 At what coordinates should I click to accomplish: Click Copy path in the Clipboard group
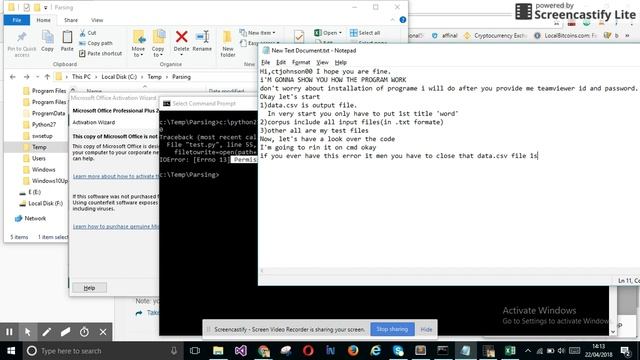(96, 43)
